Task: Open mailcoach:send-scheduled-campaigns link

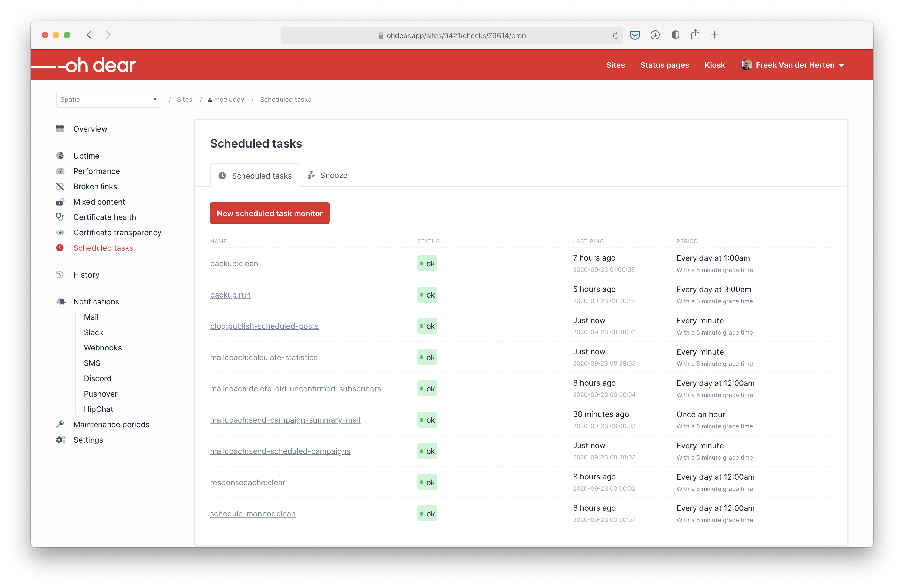Action: coord(280,451)
